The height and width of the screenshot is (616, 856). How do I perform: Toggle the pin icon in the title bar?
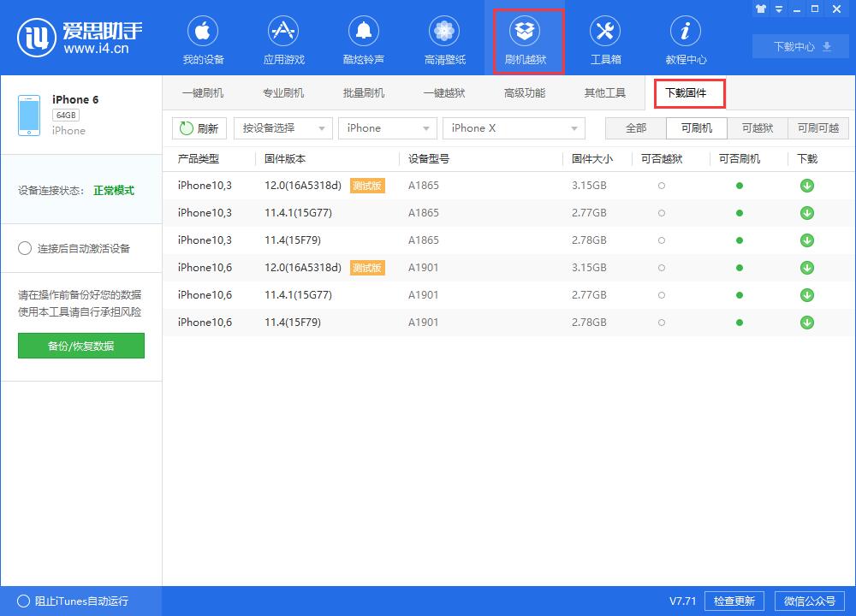[761, 9]
